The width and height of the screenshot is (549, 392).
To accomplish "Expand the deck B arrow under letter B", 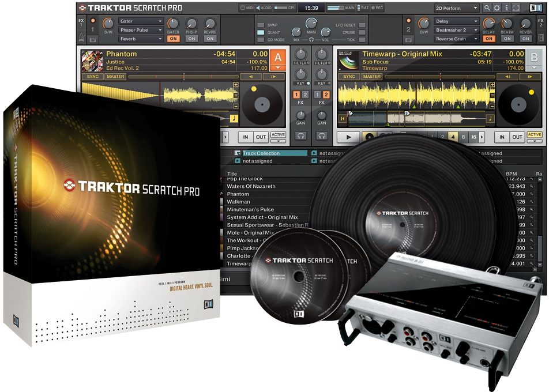I will pos(534,67).
